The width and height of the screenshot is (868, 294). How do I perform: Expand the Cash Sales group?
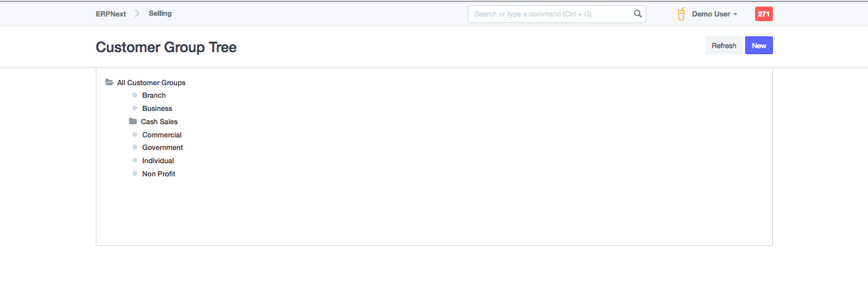coord(159,122)
